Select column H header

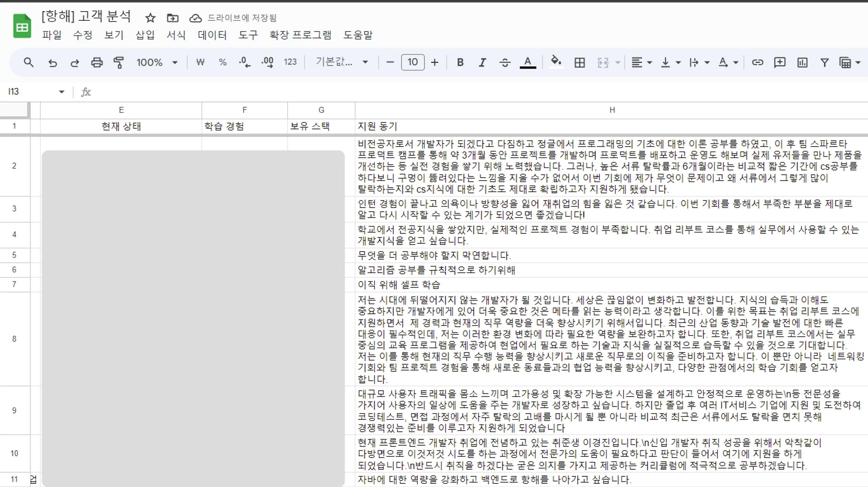612,110
